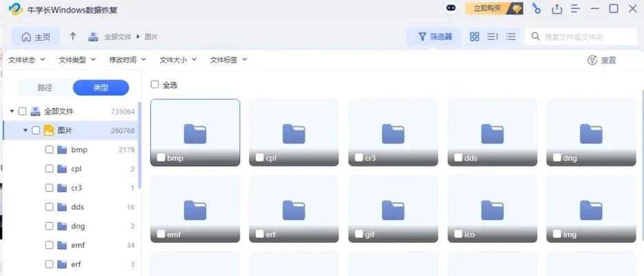Click the dng folder icon in grid
This screenshot has width=644, height=276.
[591, 134]
